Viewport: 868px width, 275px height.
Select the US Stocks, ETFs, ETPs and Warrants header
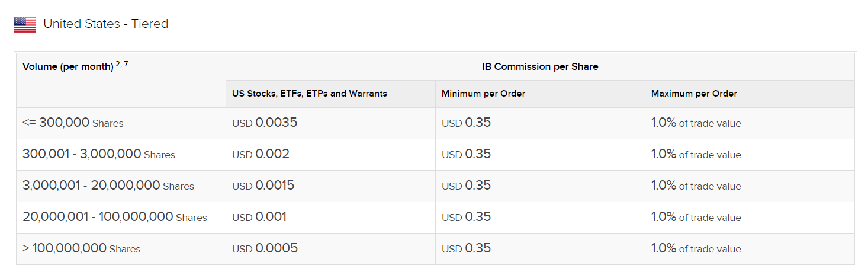(310, 94)
